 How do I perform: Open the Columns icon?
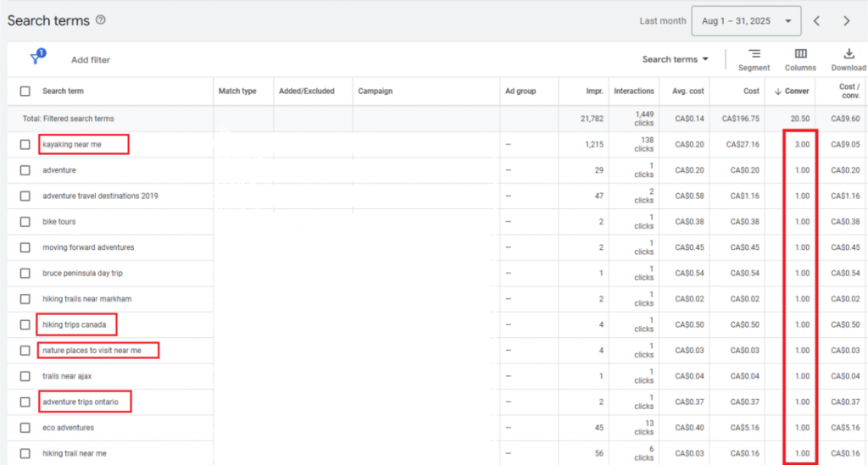[800, 54]
